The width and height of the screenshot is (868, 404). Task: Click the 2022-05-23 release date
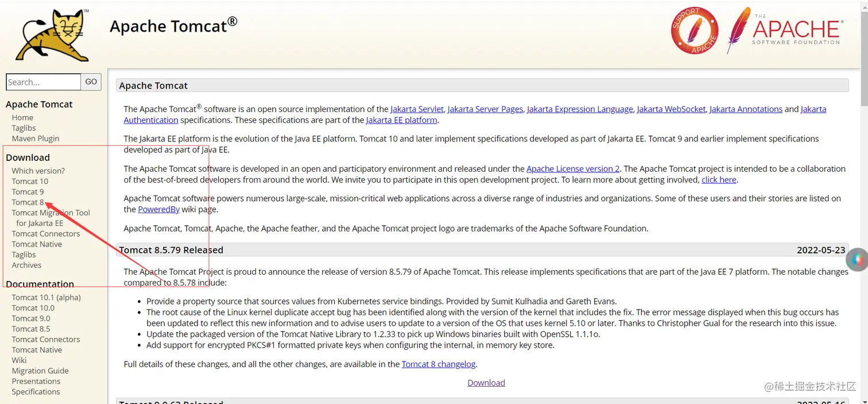pos(821,250)
